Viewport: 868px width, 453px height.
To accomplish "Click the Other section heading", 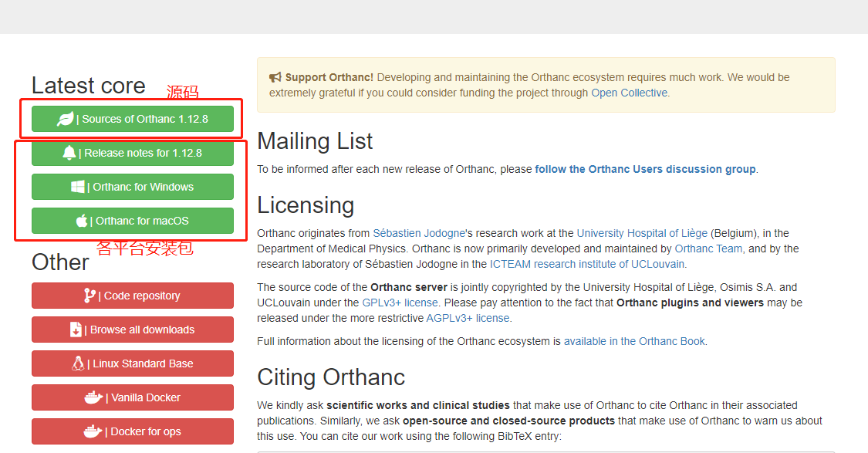I will 60,262.
